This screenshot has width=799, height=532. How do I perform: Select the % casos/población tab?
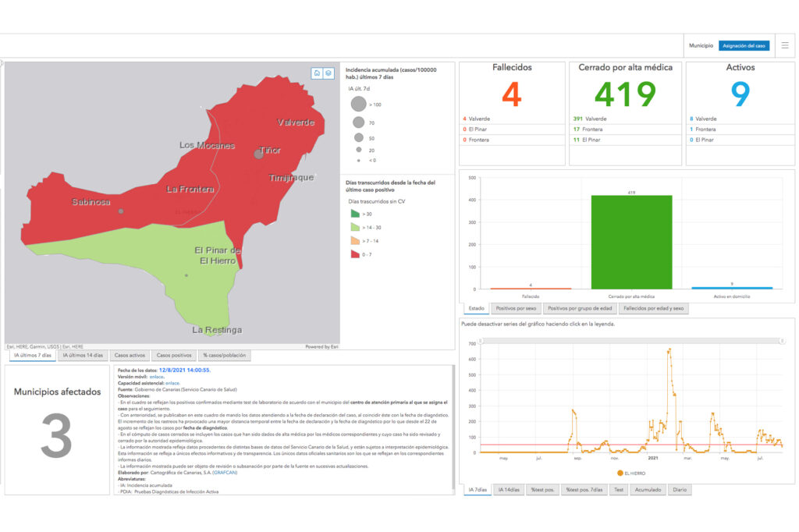tap(223, 356)
